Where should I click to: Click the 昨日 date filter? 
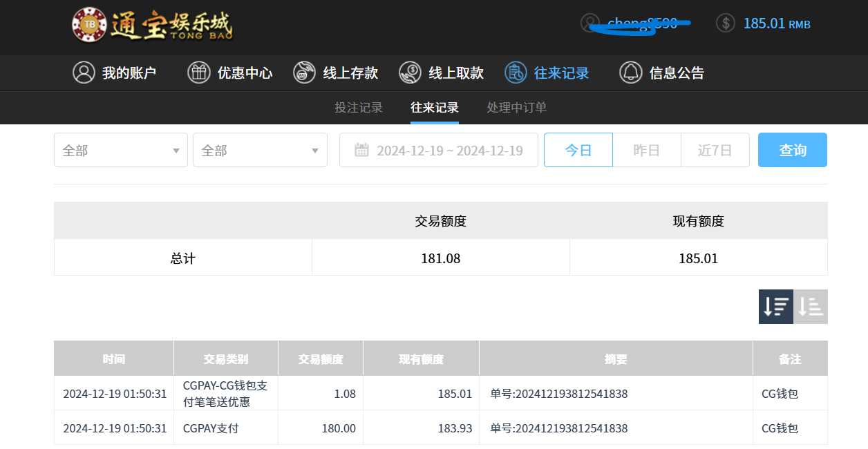[x=646, y=150]
